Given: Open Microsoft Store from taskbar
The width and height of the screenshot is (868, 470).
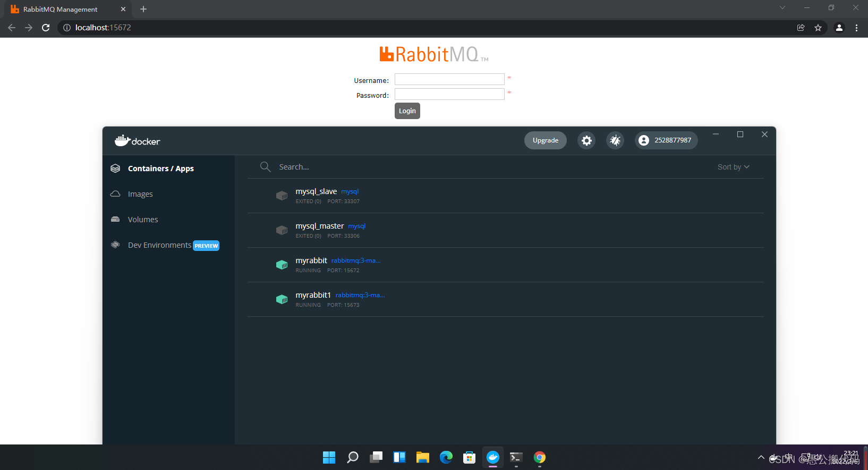Looking at the screenshot, I should 470,457.
